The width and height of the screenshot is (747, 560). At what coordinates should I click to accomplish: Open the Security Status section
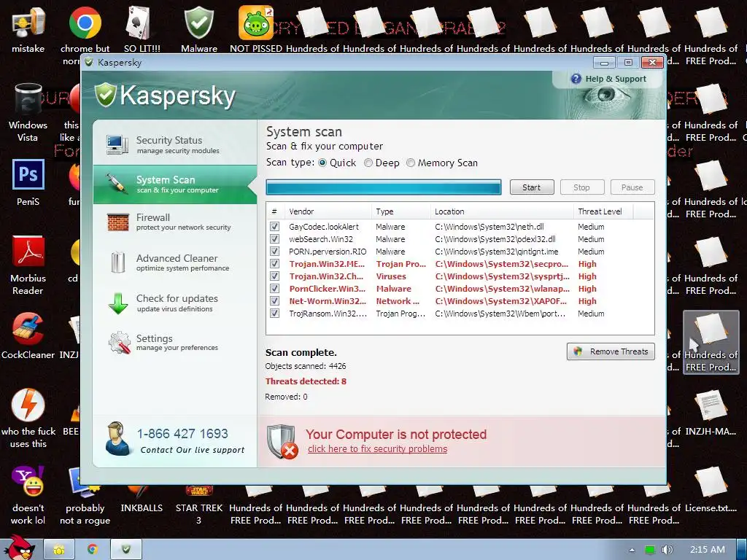click(175, 145)
